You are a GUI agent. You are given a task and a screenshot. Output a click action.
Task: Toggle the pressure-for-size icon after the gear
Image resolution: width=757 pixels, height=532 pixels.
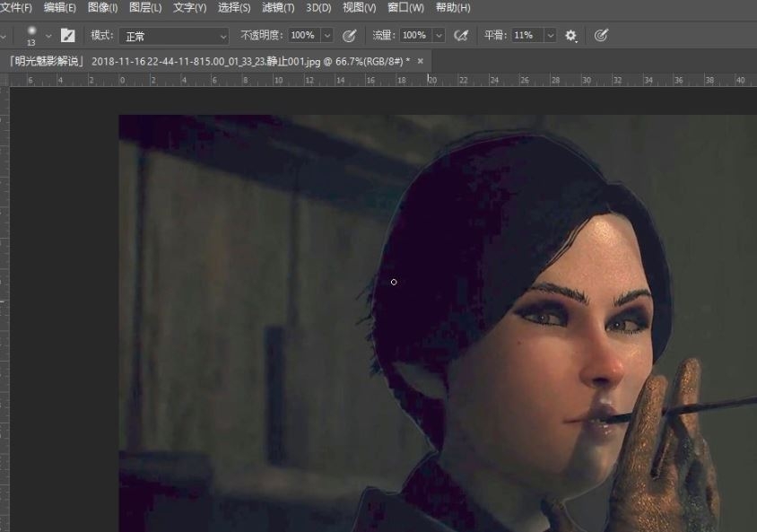[601, 35]
